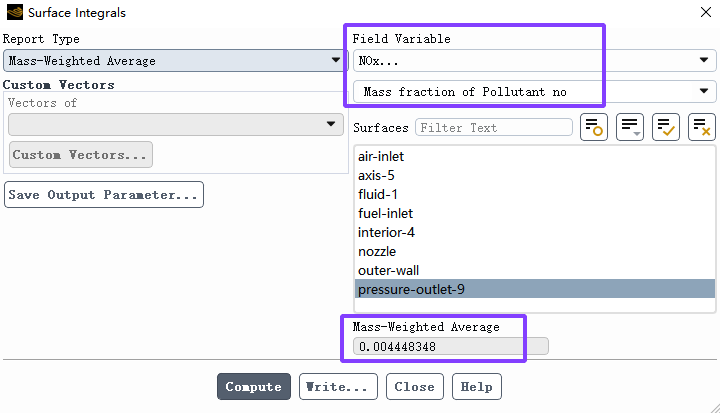
Task: Click the Surfaces Filter Text field
Action: point(494,127)
